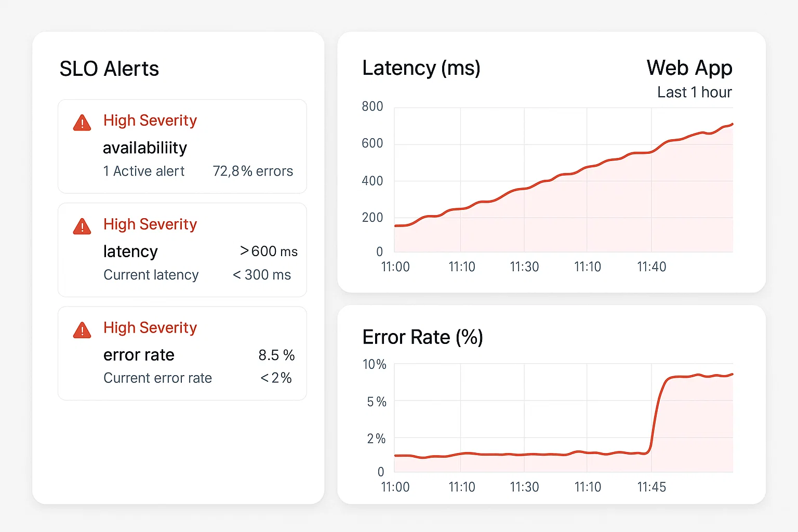This screenshot has height=532, width=798.
Task: Select the 'Current error rate' label
Action: click(x=157, y=378)
